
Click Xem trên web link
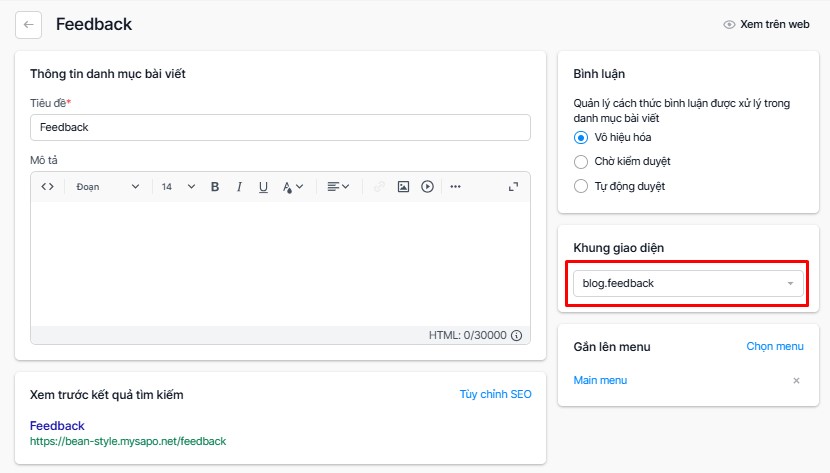774,24
